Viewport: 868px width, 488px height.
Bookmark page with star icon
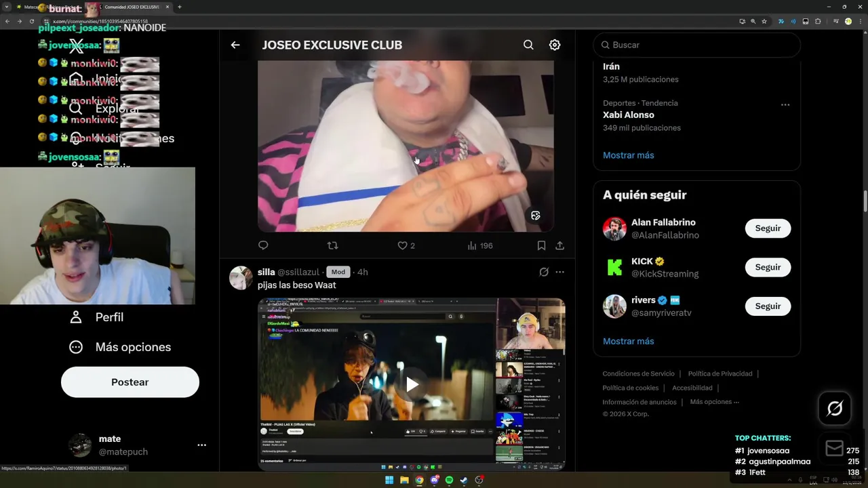(x=764, y=21)
